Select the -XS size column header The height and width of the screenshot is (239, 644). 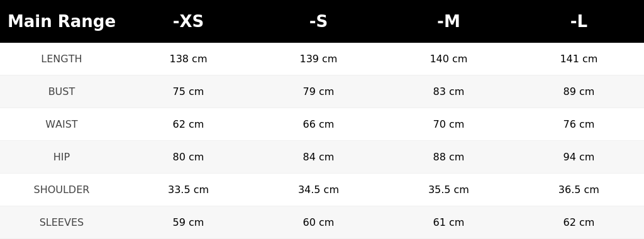(188, 21)
